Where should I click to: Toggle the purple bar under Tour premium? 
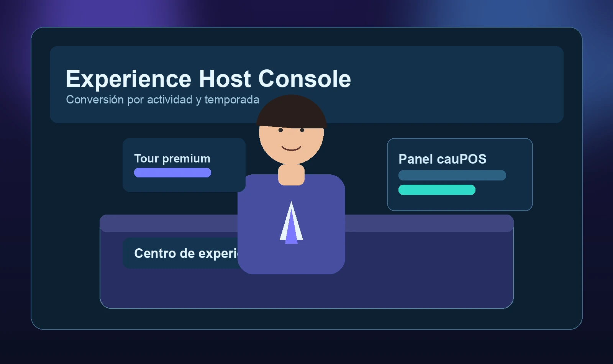click(172, 173)
